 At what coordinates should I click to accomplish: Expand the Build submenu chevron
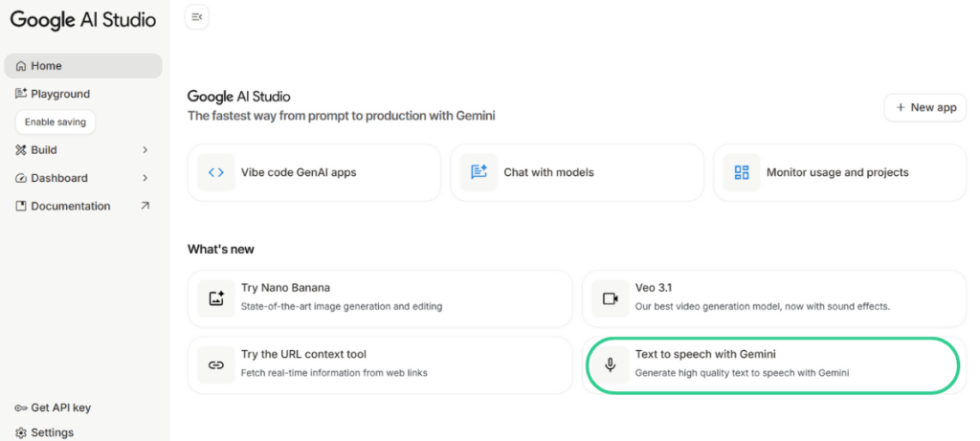tap(145, 150)
